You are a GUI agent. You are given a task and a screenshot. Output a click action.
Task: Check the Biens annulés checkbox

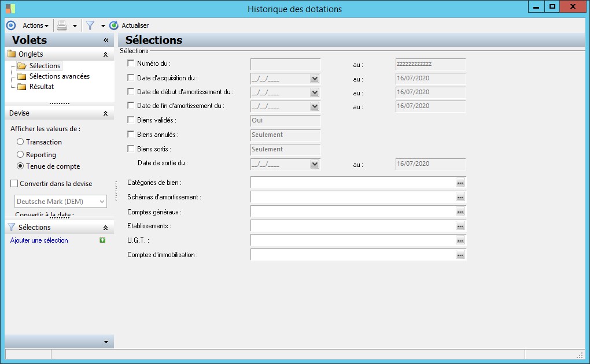tap(131, 134)
